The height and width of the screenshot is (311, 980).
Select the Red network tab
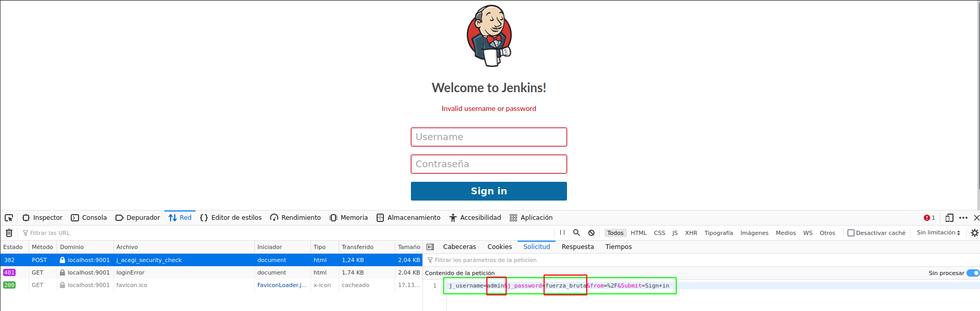pos(180,218)
